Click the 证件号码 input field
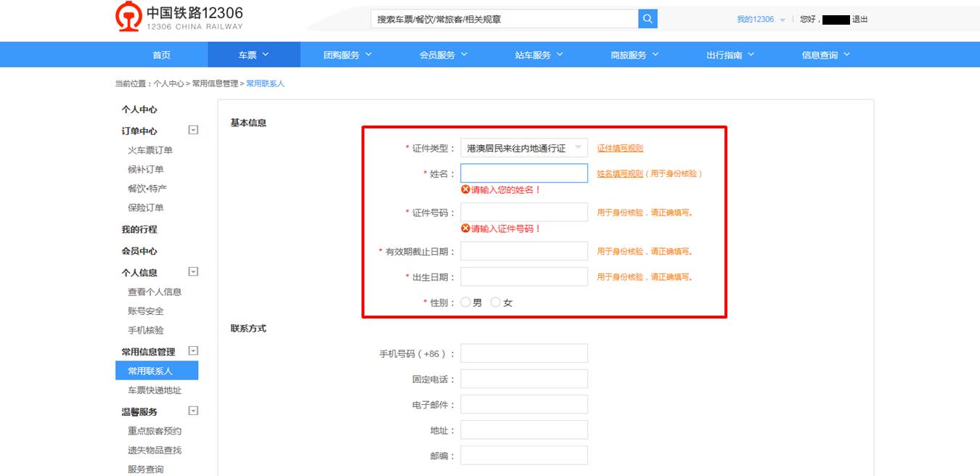Viewport: 980px width, 476px height. 523,213
